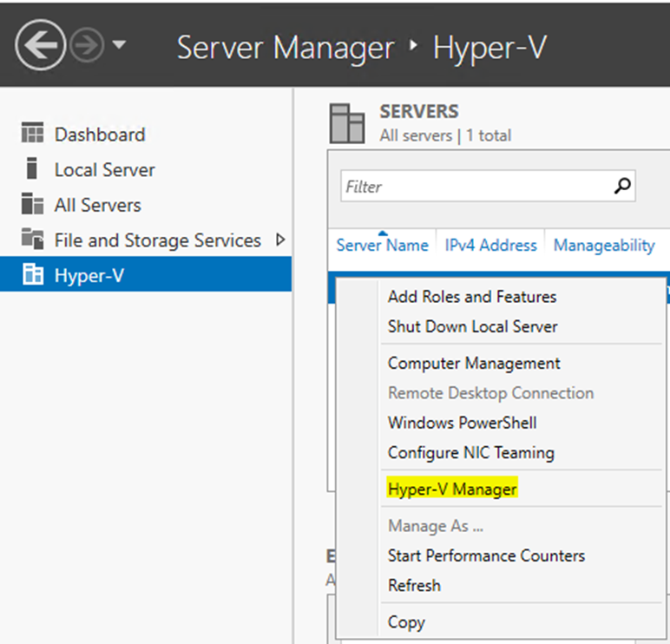
Task: Click File and Storage Services icon
Action: click(x=32, y=239)
